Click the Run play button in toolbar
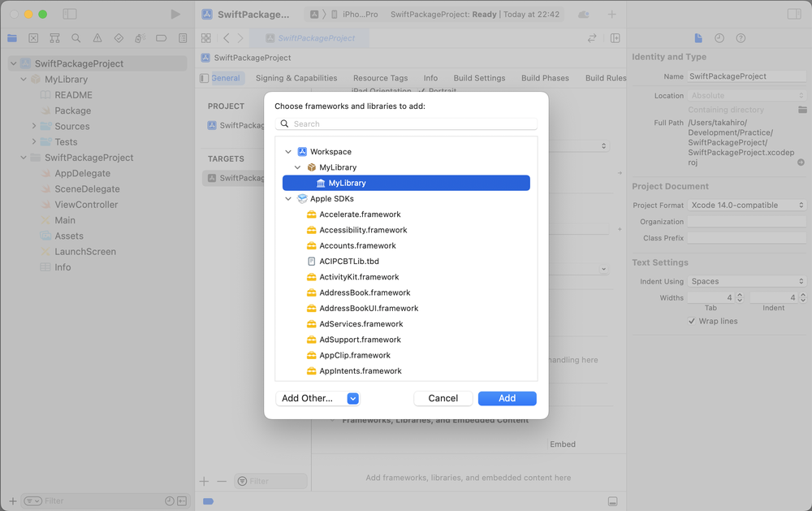Image resolution: width=812 pixels, height=511 pixels. (x=175, y=15)
